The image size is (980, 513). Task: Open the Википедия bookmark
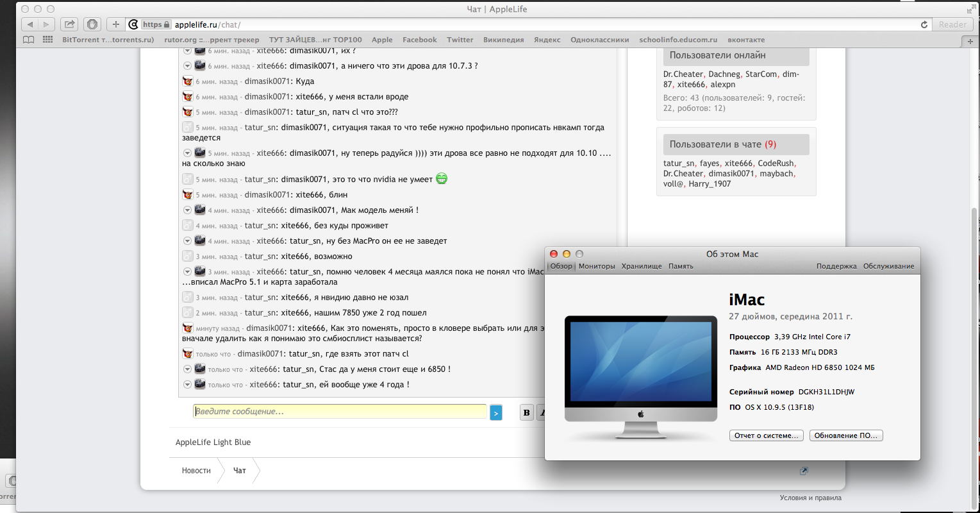(503, 40)
